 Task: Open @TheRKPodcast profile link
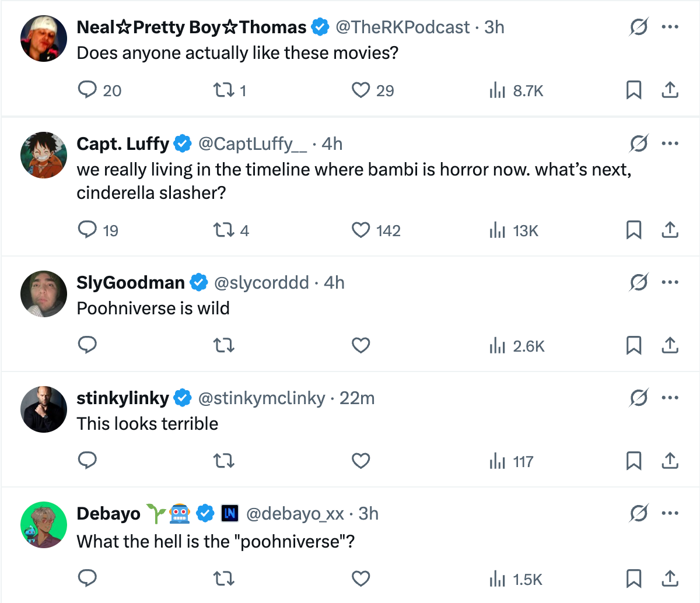pyautogui.click(x=402, y=27)
